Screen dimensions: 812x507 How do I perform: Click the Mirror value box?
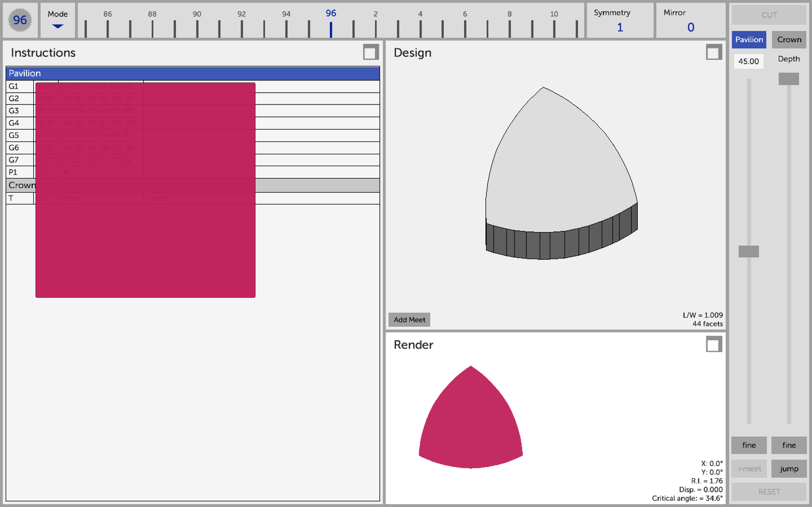coord(691,20)
